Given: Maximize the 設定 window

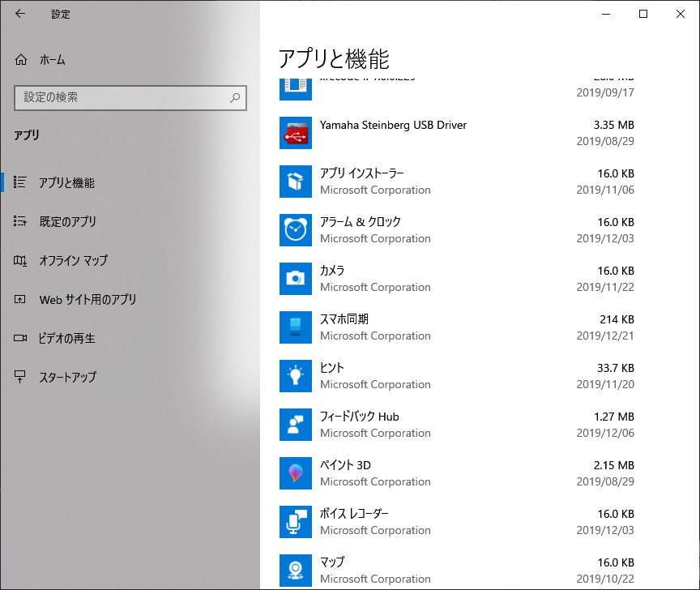Looking at the screenshot, I should [643, 14].
